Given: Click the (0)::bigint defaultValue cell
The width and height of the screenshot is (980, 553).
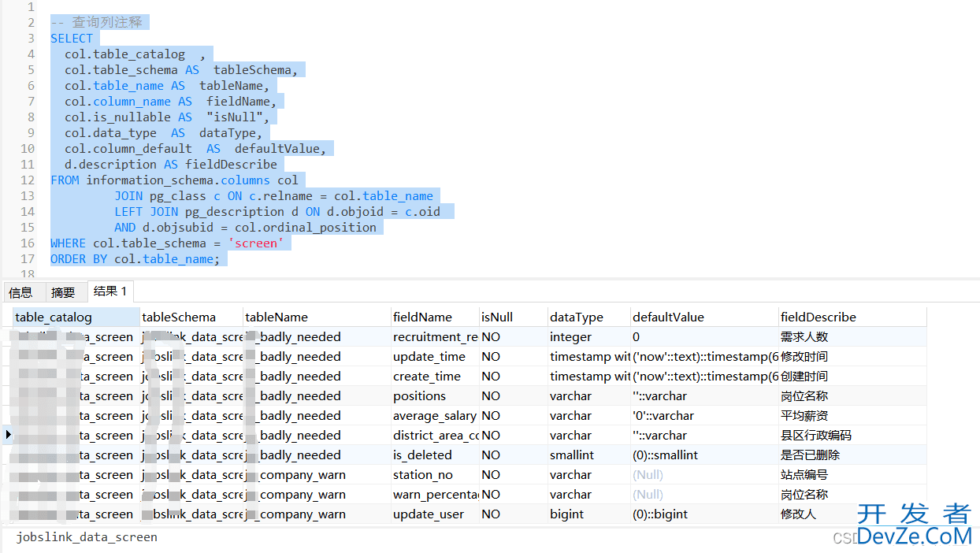Looking at the screenshot, I should coord(704,514).
